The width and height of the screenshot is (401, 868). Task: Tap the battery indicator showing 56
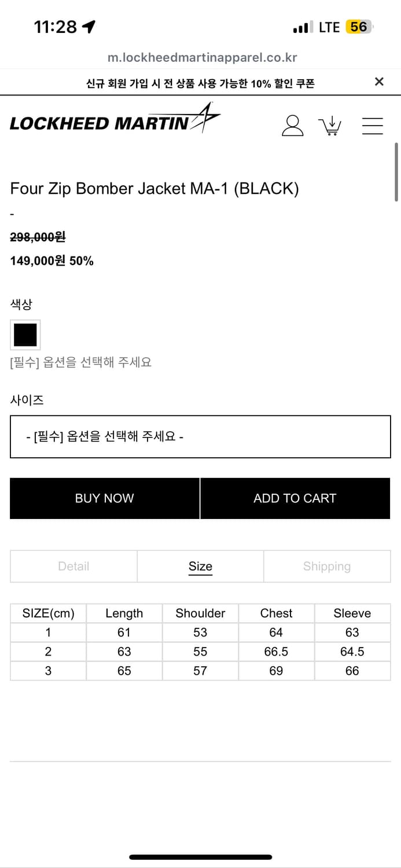pyautogui.click(x=359, y=27)
